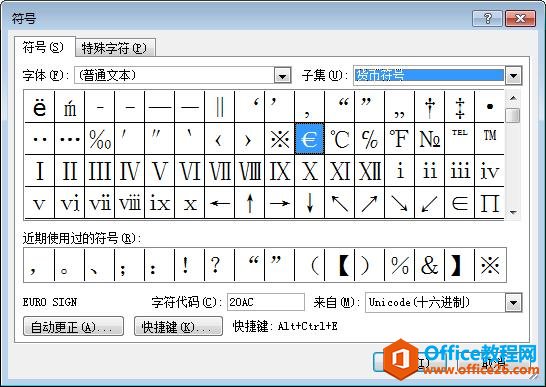Open the 字体 font dropdown arrow
Image resolution: width=546 pixels, height=387 pixels.
coord(282,76)
